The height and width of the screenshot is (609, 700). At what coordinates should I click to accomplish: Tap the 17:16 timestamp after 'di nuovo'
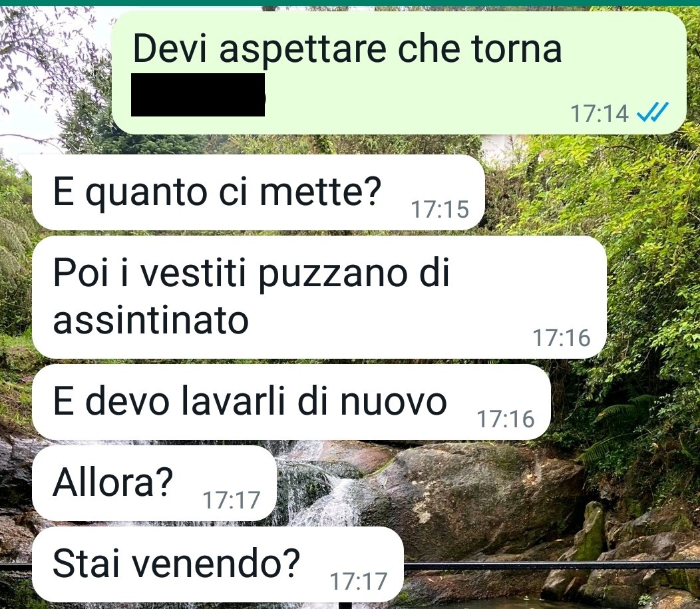click(x=506, y=419)
